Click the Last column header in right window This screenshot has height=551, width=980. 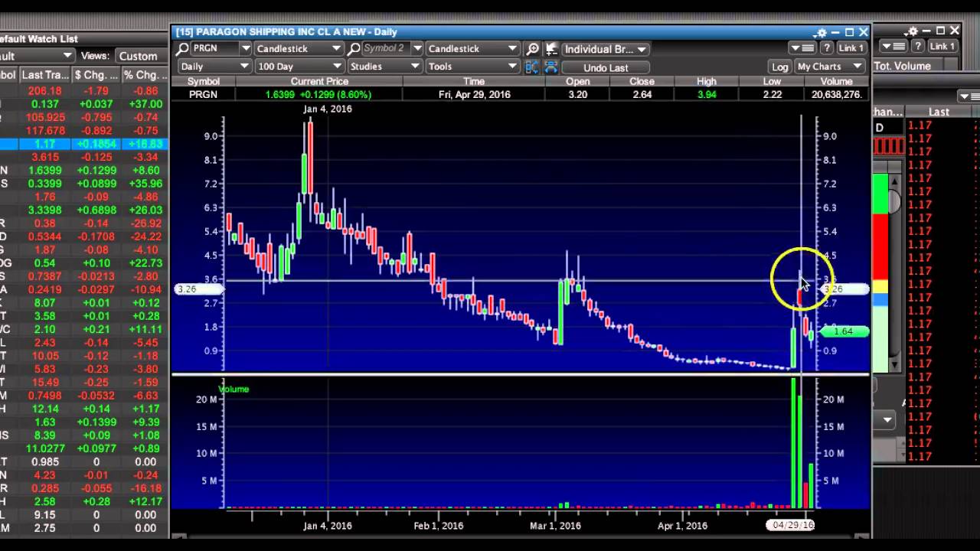click(939, 112)
